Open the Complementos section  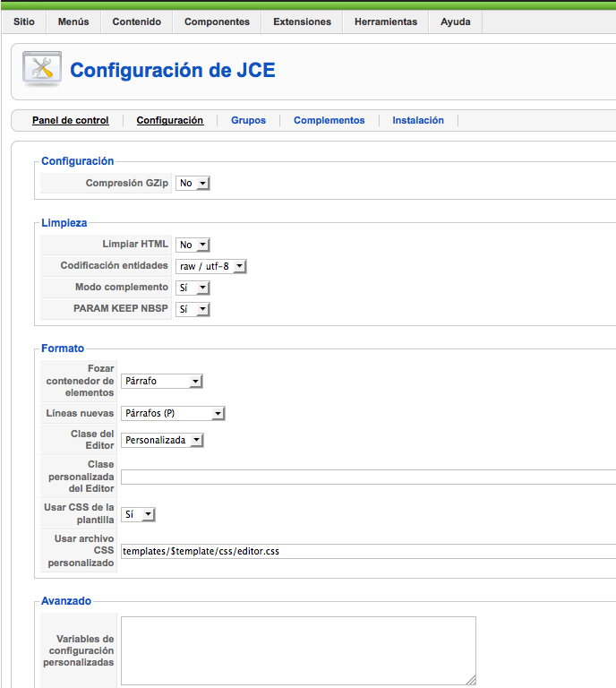pos(329,120)
